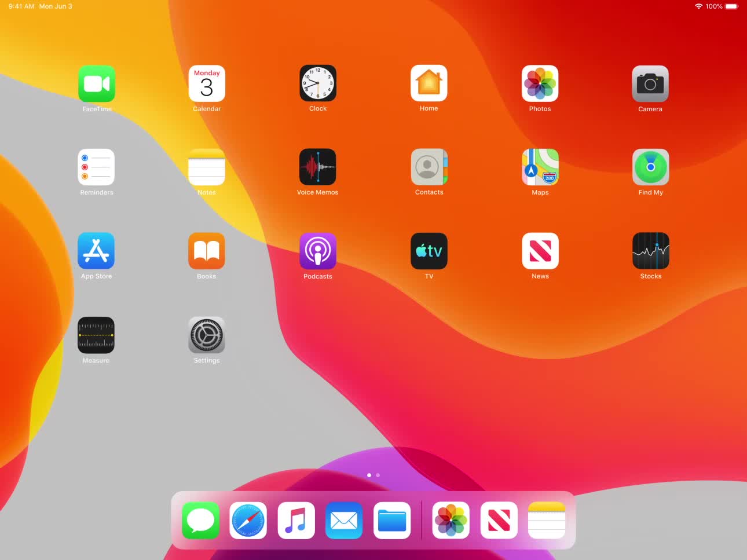Launch Safari from the dock
This screenshot has height=560, width=747.
point(248,521)
